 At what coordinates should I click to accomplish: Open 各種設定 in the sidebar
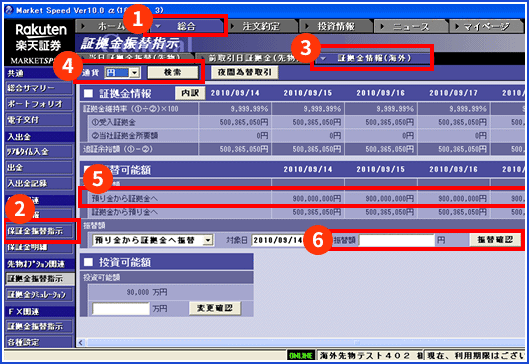coord(39,342)
